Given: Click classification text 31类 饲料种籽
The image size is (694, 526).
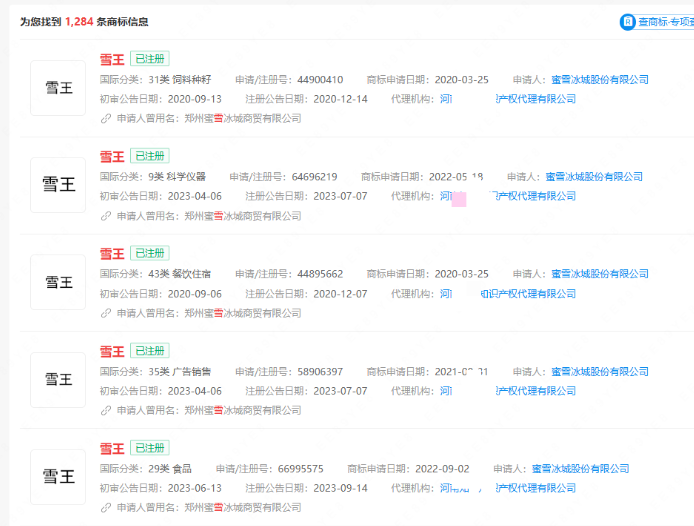Looking at the screenshot, I should coord(180,80).
